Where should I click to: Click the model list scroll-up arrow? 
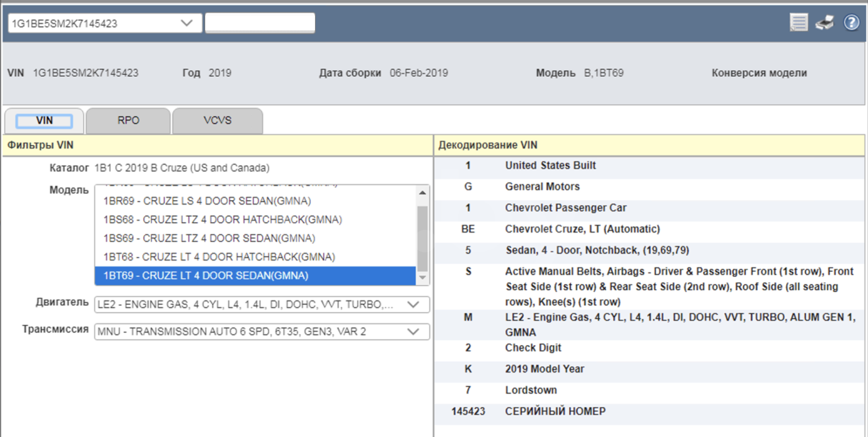[x=423, y=193]
